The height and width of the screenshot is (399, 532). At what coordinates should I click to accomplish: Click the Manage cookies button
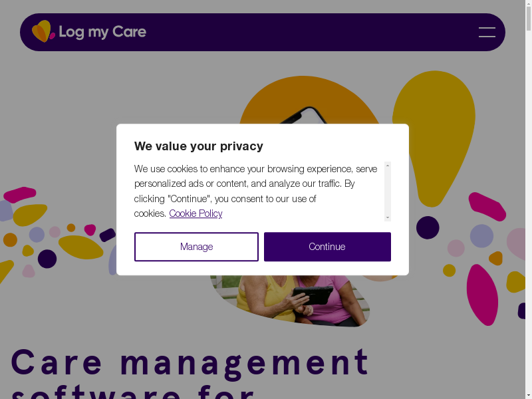point(196,247)
